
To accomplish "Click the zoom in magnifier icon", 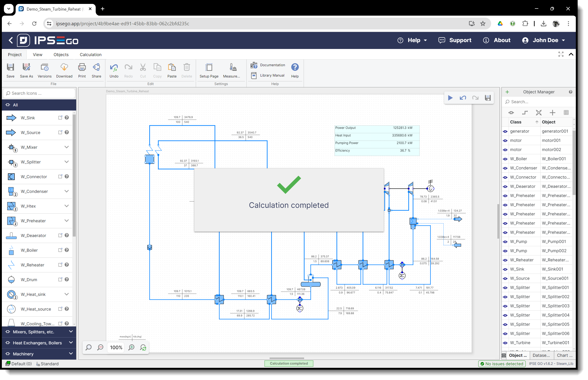I will (x=131, y=347).
